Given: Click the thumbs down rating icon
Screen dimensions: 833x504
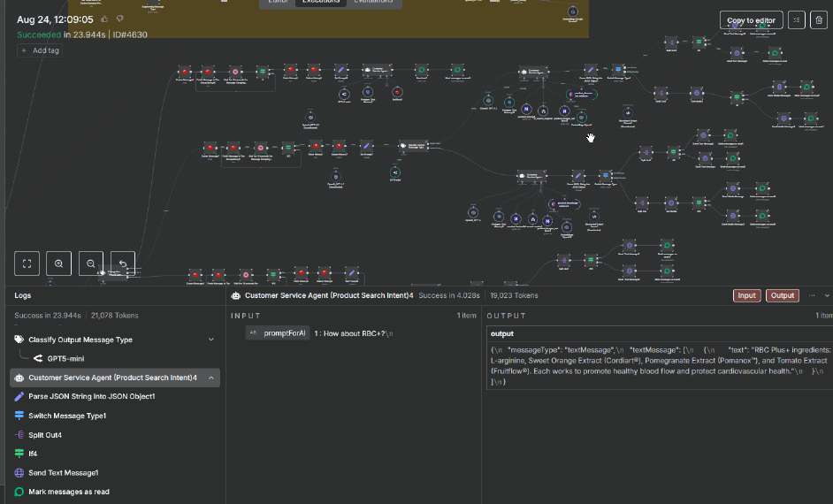Looking at the screenshot, I should pyautogui.click(x=120, y=19).
